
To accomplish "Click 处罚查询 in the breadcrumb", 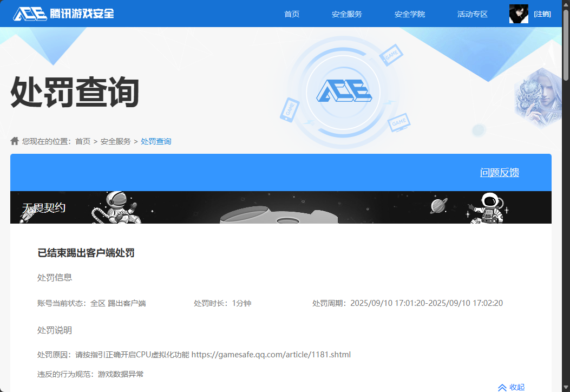I will 156,141.
